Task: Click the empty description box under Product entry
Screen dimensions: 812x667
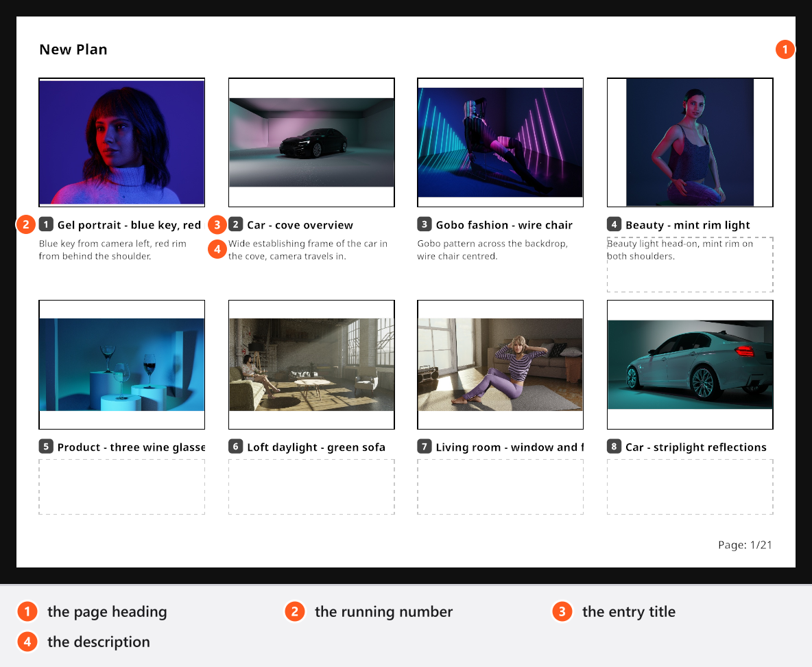Action: click(121, 487)
